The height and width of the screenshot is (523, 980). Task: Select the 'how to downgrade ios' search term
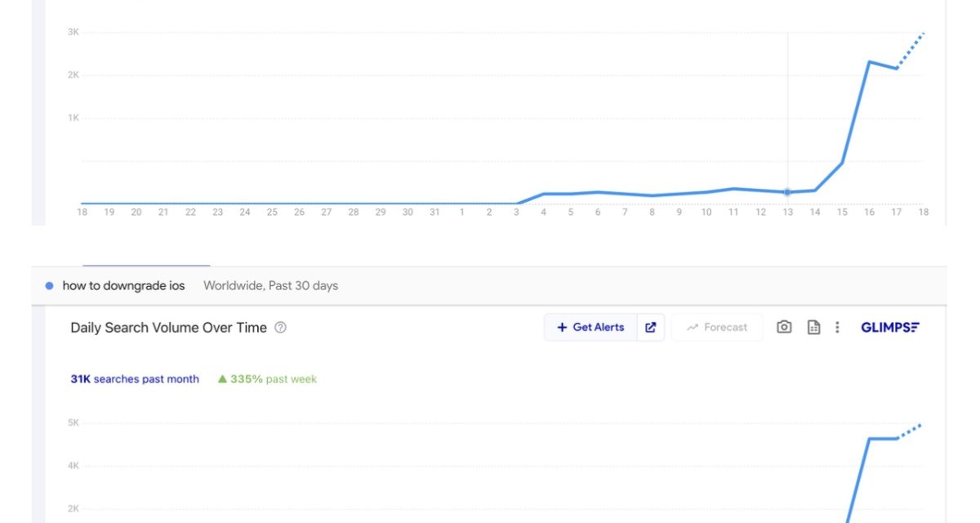pos(123,285)
